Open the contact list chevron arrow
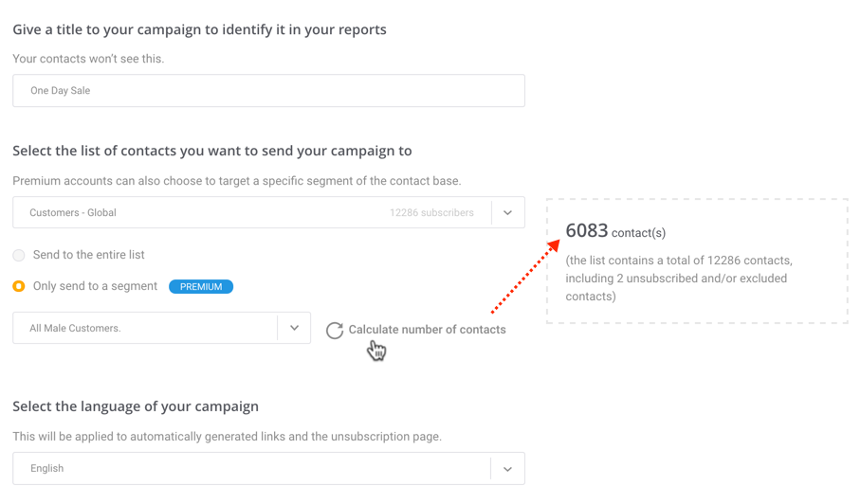Viewport: 861px width, 504px height. (508, 213)
